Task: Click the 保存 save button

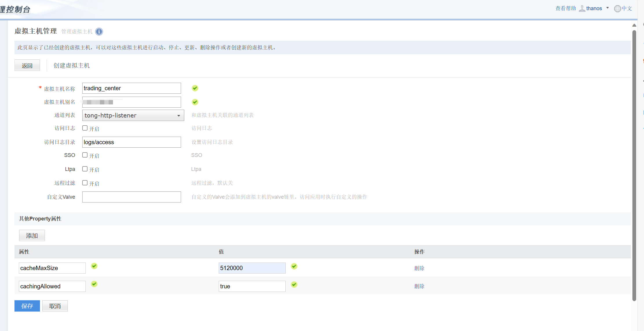Action: [27, 306]
